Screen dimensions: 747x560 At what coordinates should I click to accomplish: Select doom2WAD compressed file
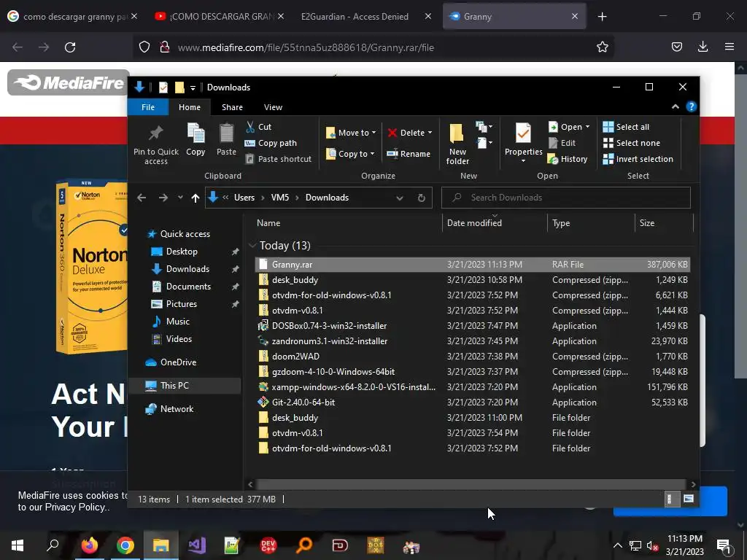pyautogui.click(x=472, y=357)
